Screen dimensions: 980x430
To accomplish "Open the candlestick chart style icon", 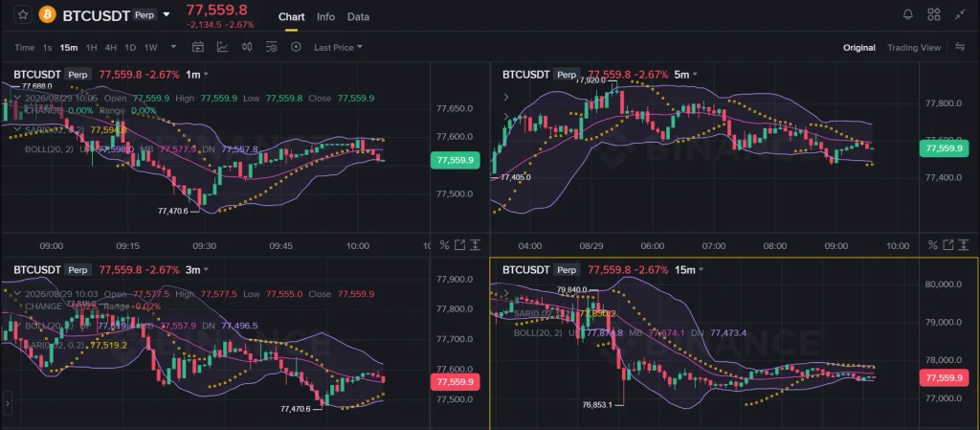I will coord(247,47).
